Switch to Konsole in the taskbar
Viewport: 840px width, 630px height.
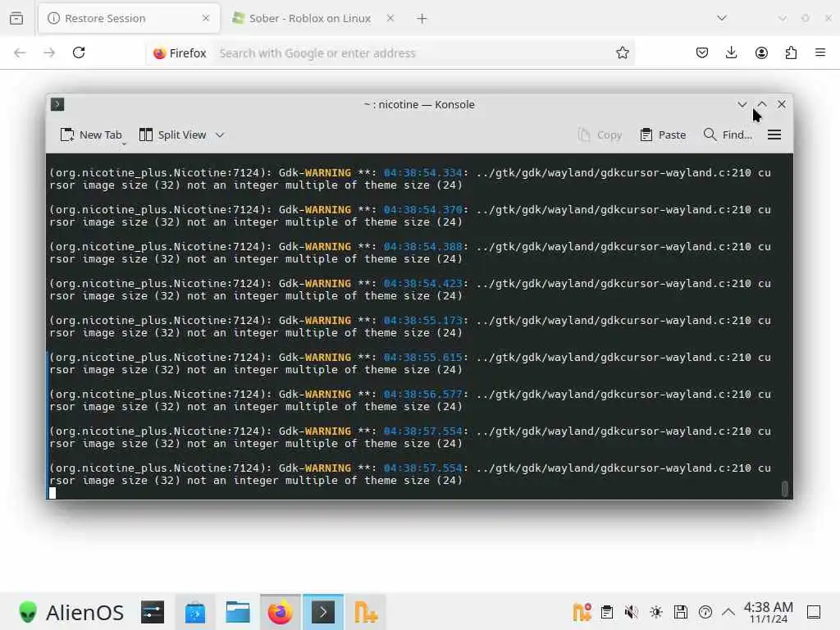323,612
